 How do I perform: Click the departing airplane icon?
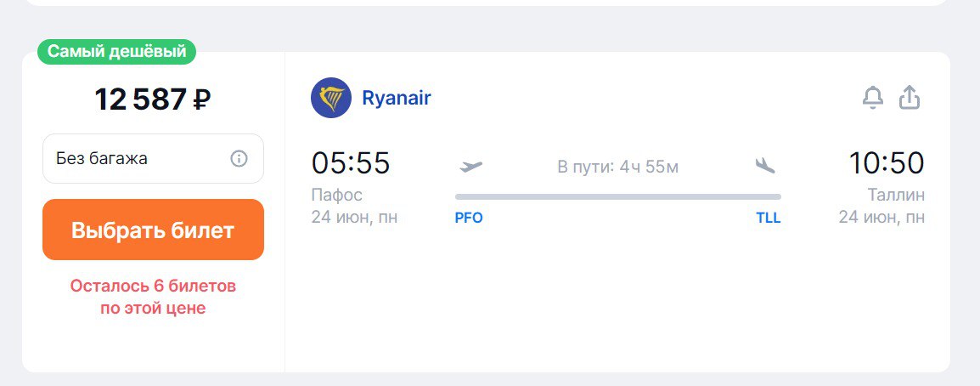(x=471, y=167)
